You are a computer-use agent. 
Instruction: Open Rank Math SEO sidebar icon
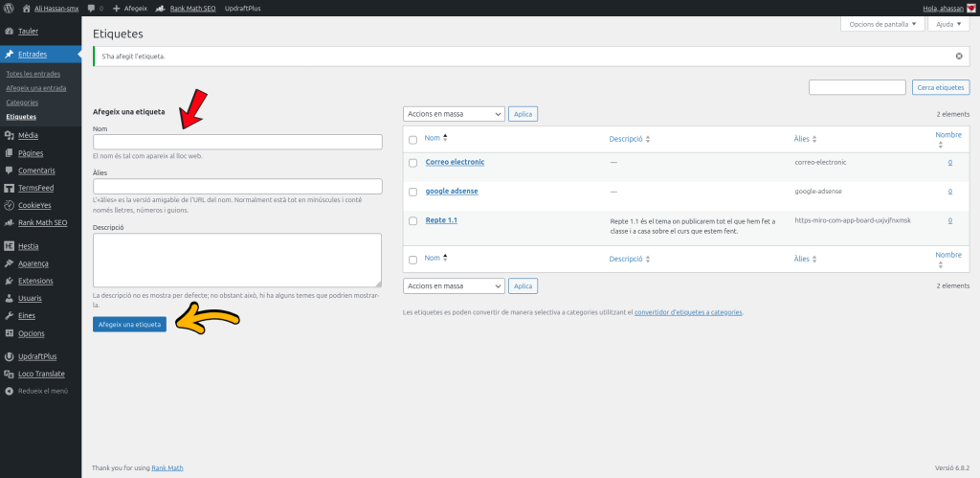[x=9, y=222]
